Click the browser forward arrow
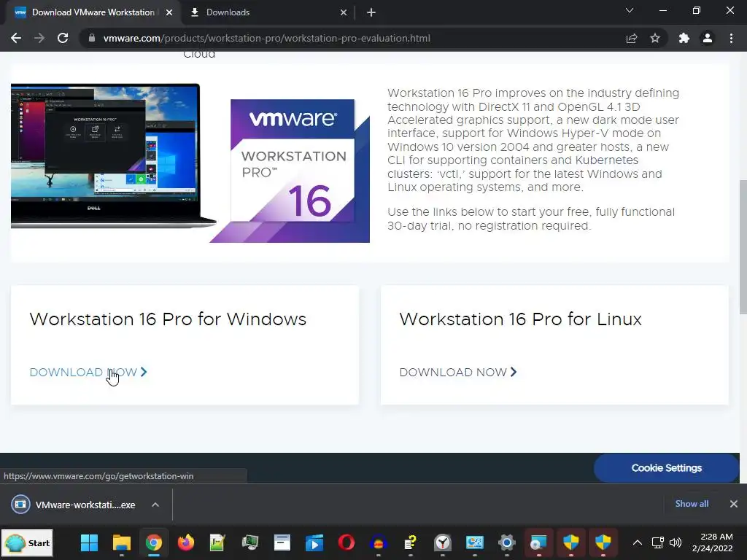Viewport: 747px width, 560px height. point(39,38)
